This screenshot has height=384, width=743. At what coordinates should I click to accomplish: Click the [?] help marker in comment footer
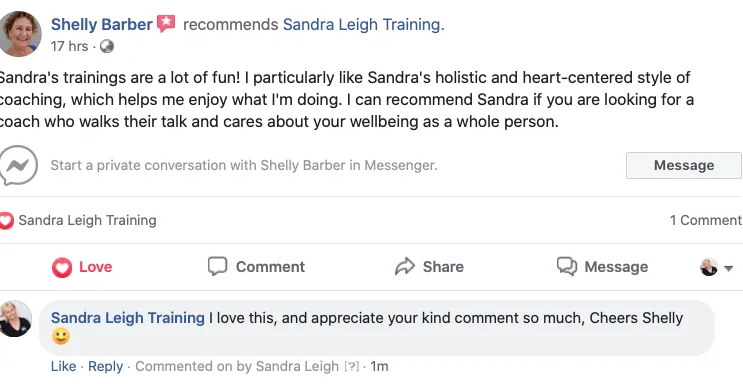(x=351, y=366)
